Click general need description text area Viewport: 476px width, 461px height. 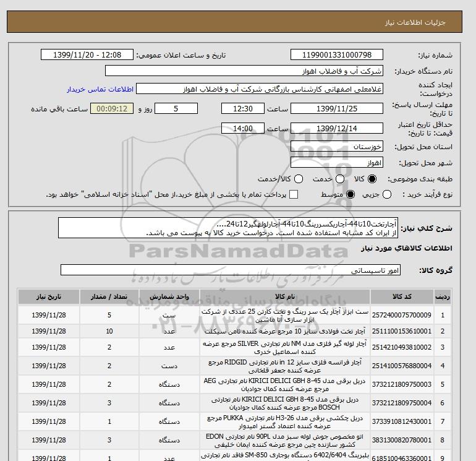click(x=228, y=228)
